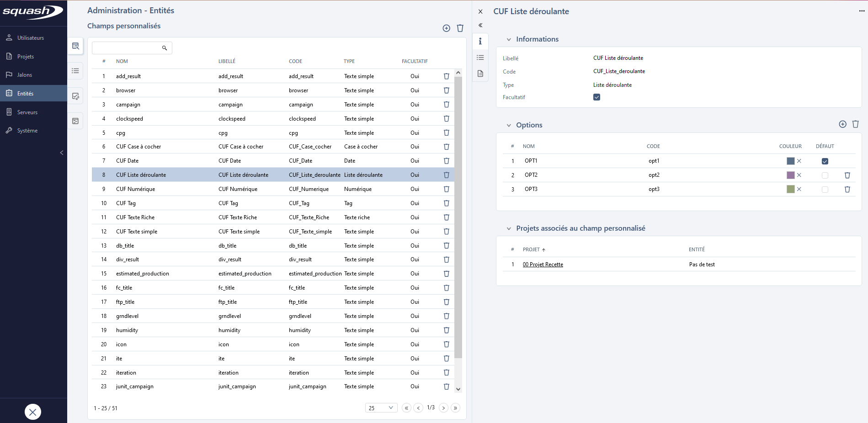The height and width of the screenshot is (423, 868).
Task: Collapse the Informations section
Action: 509,39
